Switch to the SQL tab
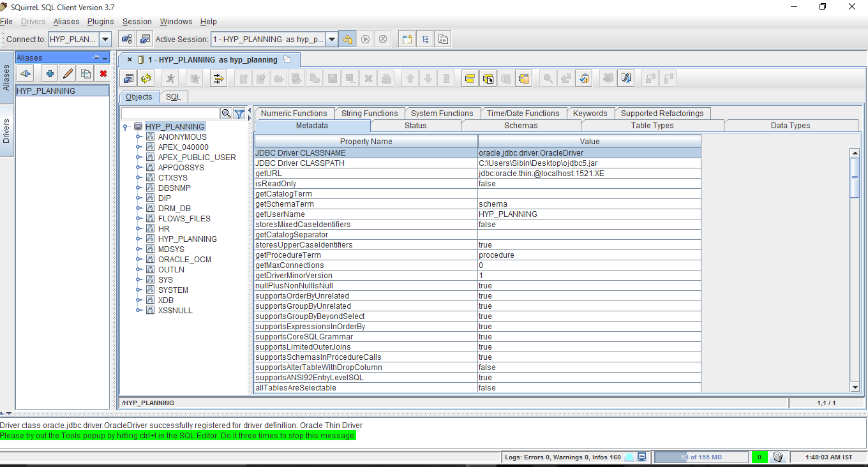The height and width of the screenshot is (467, 868). click(x=174, y=97)
